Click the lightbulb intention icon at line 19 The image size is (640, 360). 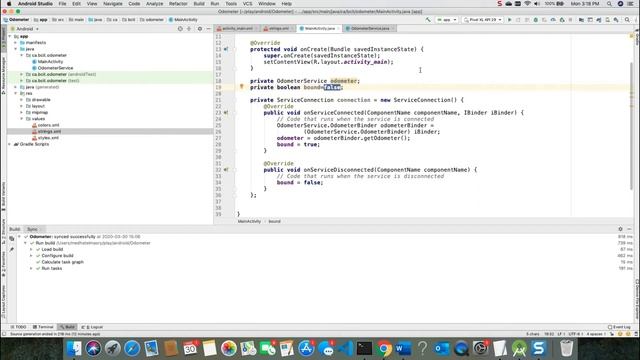pos(241,87)
